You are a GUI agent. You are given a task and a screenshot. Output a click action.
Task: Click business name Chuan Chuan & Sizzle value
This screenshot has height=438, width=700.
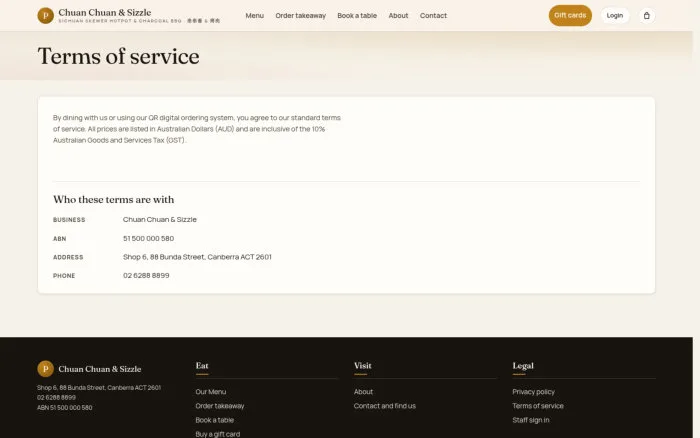(x=160, y=219)
